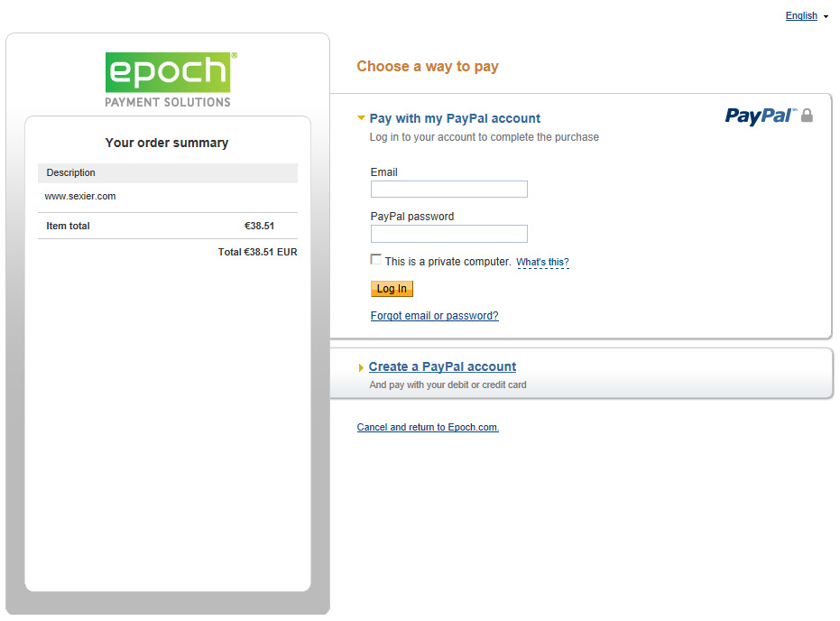Click the Total €38.51 EUR amount
This screenshot has height=621, width=840.
coord(257,252)
